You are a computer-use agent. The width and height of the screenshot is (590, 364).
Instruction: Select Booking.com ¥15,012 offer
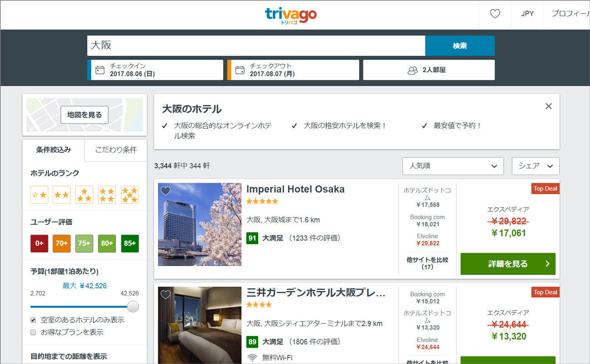click(x=427, y=298)
